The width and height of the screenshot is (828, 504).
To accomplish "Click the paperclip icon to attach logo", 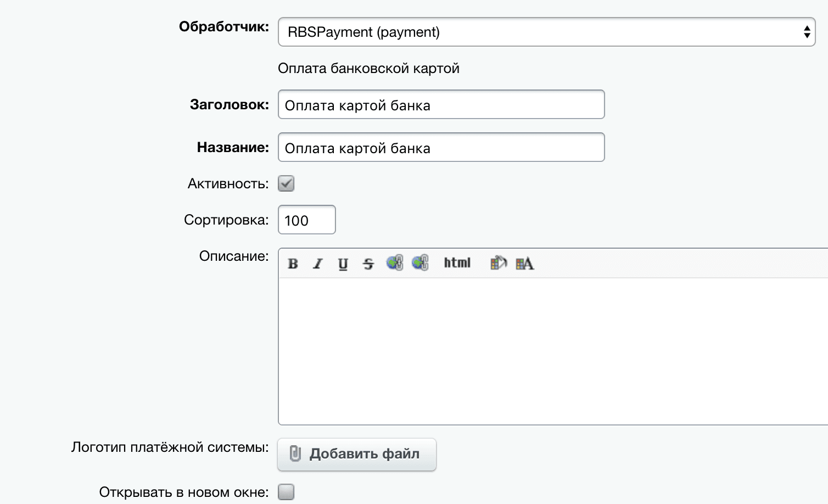I will [x=295, y=454].
